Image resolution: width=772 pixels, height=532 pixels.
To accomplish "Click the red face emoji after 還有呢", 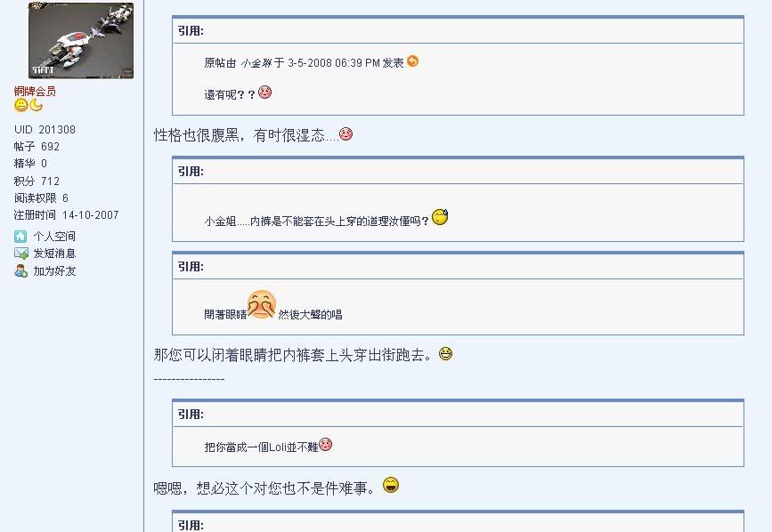I will (x=264, y=92).
